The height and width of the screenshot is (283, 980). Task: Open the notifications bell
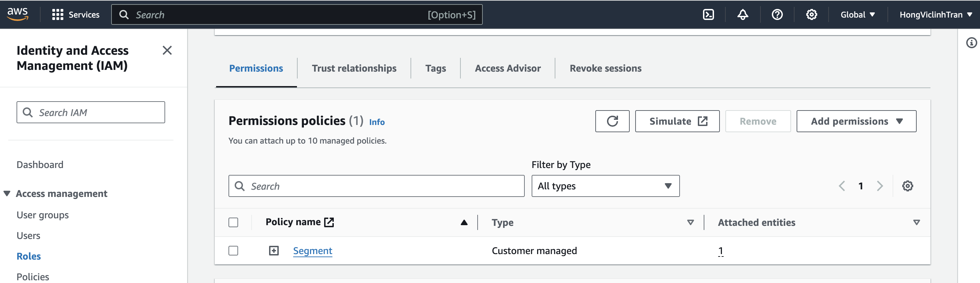coord(743,14)
